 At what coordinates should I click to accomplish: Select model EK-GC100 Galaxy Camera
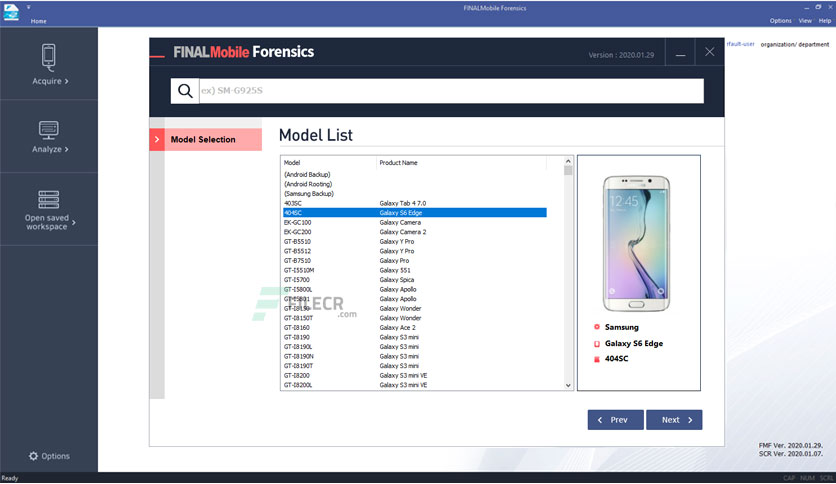point(415,223)
